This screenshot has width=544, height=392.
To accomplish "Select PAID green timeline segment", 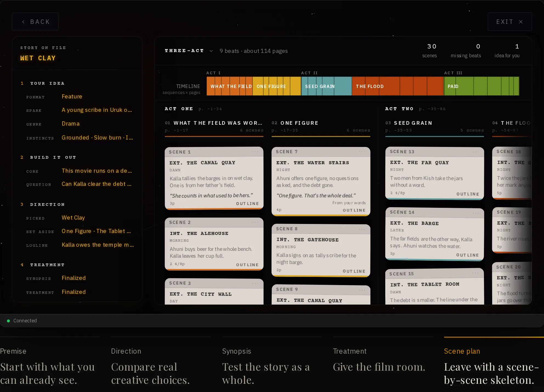I will click(481, 86).
